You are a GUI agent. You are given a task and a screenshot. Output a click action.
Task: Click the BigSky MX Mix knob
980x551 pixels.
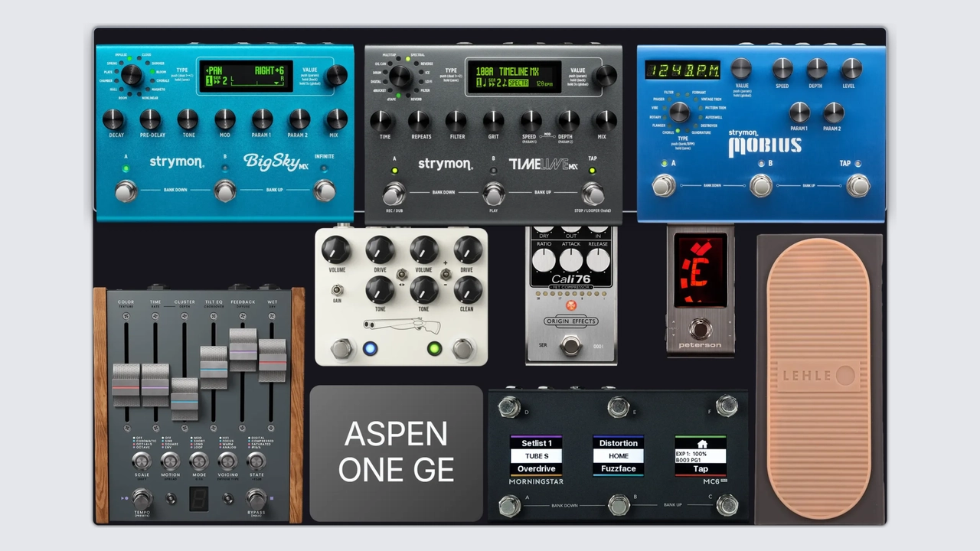[337, 119]
